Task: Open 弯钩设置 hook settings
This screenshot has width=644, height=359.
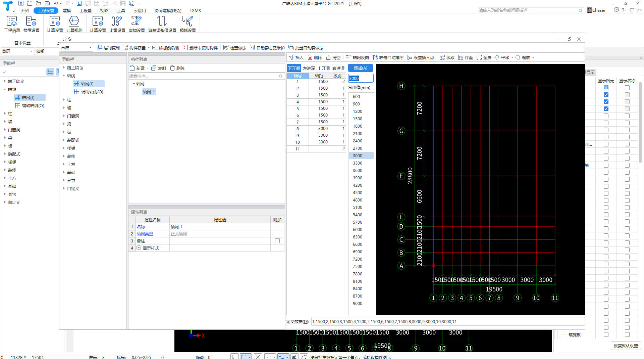Action: coord(137,24)
